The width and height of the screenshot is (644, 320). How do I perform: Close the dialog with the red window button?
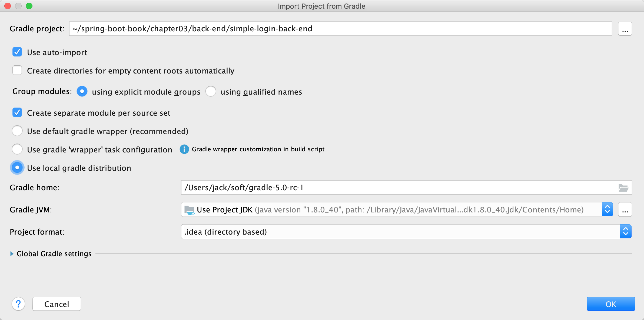pyautogui.click(x=8, y=6)
